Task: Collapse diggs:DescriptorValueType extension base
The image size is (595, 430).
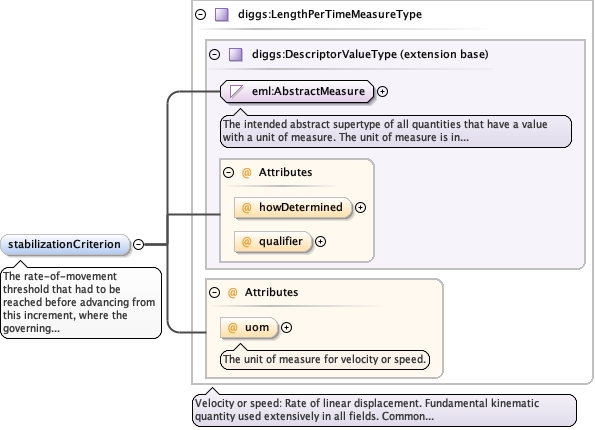Action: [214, 54]
